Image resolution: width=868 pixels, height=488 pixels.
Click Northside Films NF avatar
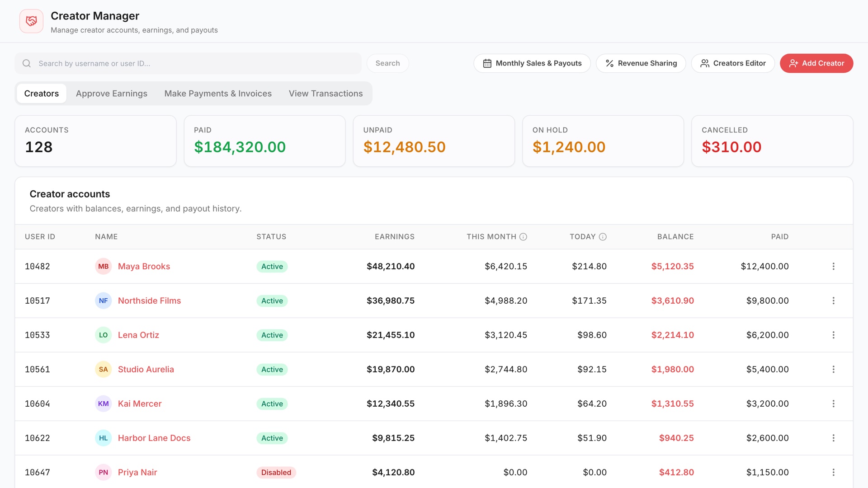(x=103, y=301)
